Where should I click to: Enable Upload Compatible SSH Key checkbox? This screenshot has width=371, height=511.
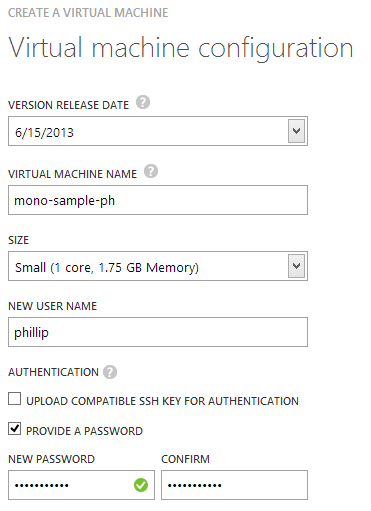pos(14,399)
